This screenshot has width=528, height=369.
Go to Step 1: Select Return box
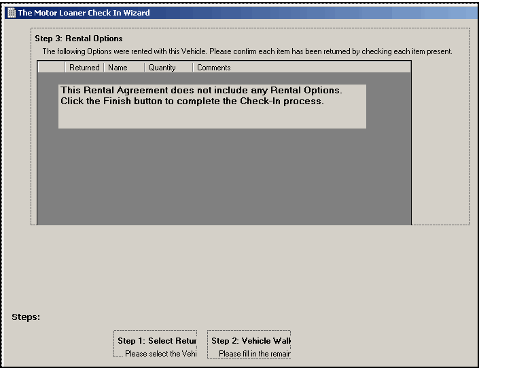[x=155, y=344]
